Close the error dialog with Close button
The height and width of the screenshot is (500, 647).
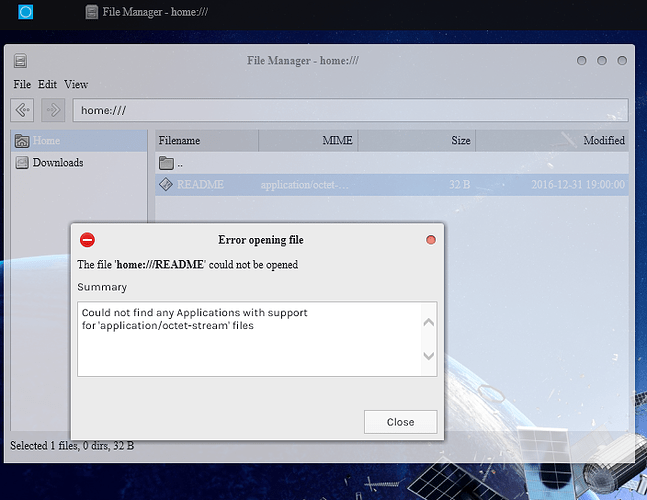coord(400,422)
